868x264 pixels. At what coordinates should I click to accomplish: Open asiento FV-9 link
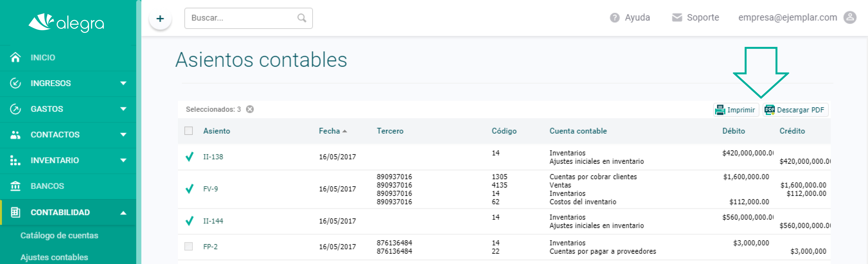tap(211, 189)
